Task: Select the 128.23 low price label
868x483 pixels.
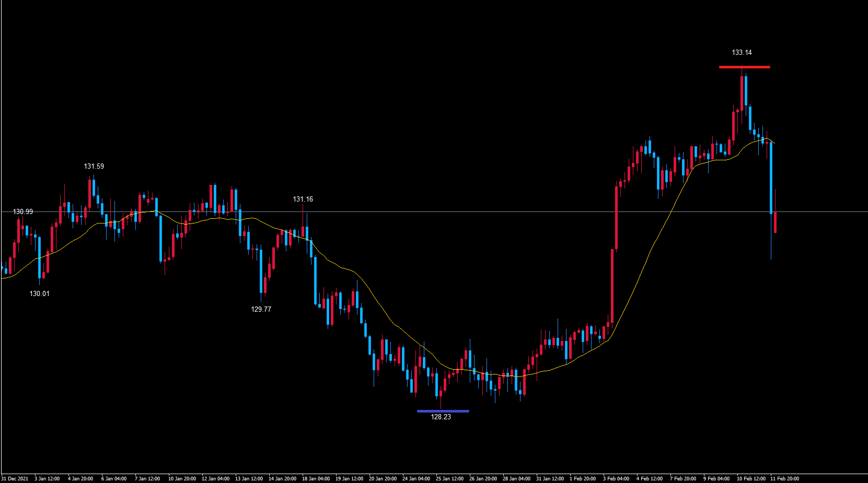Action: [441, 417]
